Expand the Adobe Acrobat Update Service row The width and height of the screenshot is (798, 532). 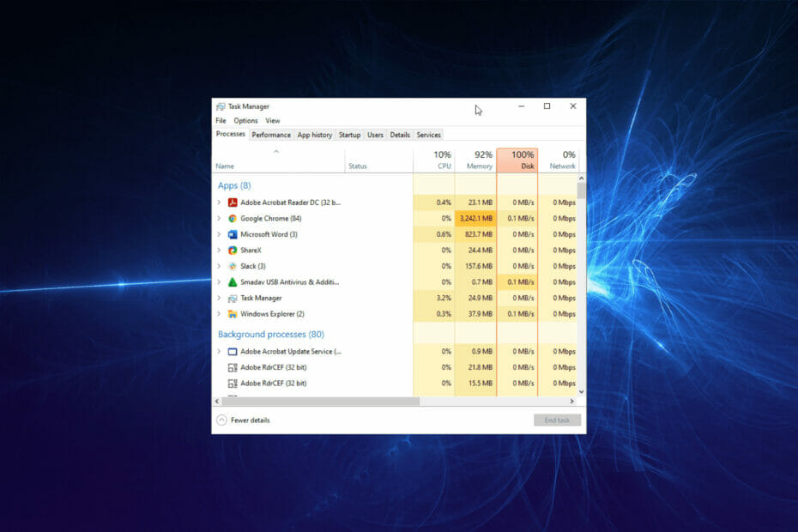coord(219,352)
